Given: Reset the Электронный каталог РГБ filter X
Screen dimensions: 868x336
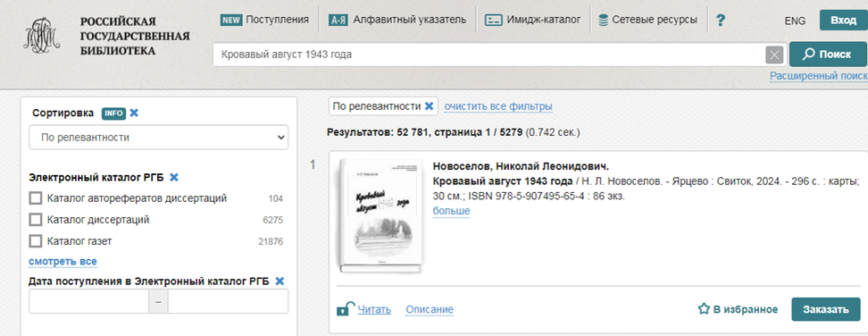Looking at the screenshot, I should 174,178.
